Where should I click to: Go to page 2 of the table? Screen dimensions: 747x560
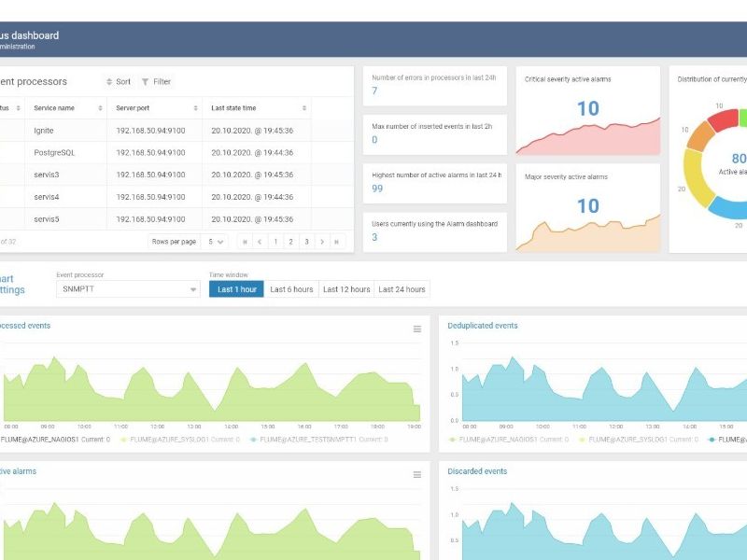point(290,242)
